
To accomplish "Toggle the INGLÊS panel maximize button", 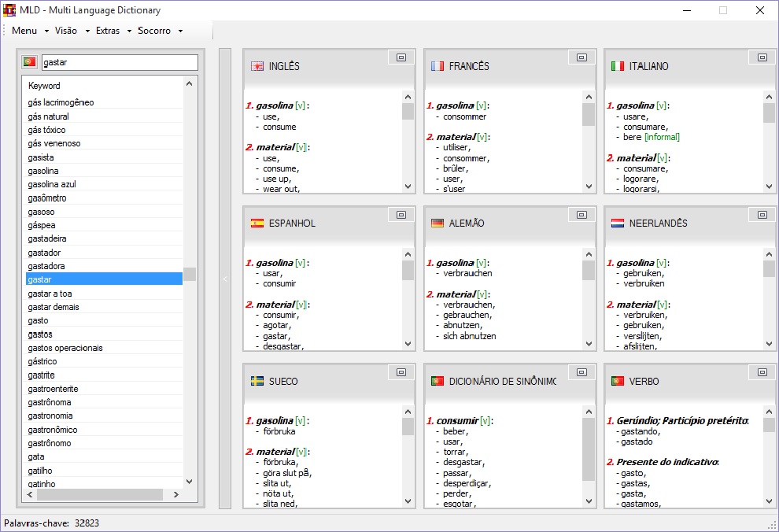I will click(x=401, y=57).
